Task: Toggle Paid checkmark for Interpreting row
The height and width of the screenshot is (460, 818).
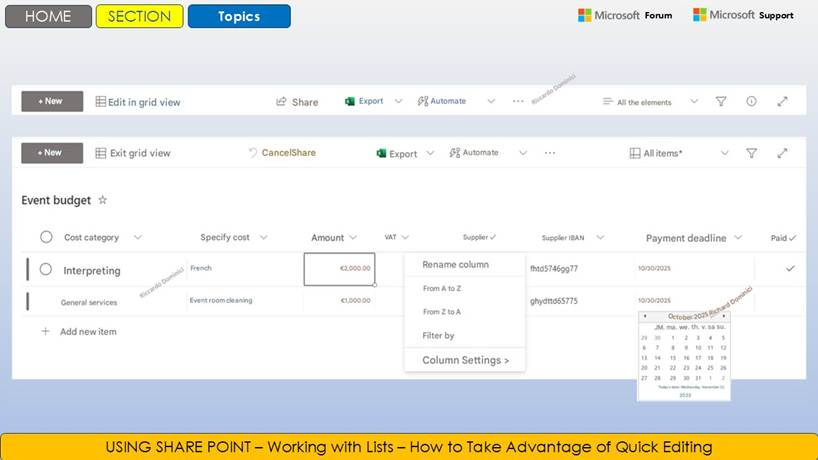Action: 790,269
